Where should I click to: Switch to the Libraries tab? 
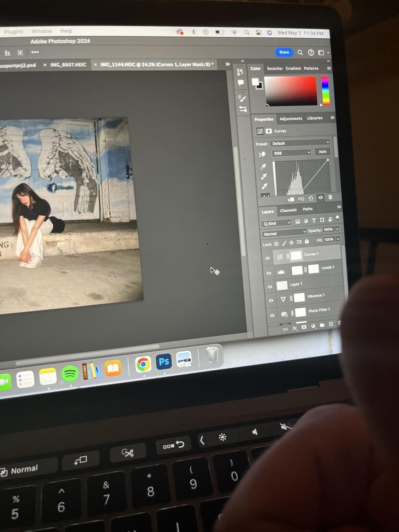tap(315, 118)
